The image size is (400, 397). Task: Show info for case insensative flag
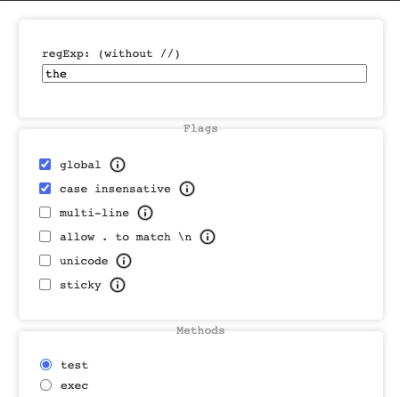187,189
